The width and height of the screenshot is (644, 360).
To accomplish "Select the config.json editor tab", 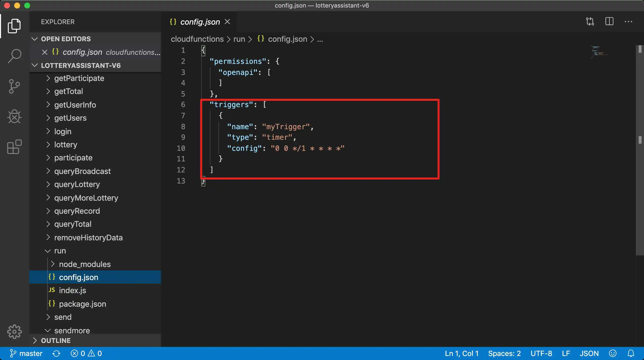I will click(200, 22).
